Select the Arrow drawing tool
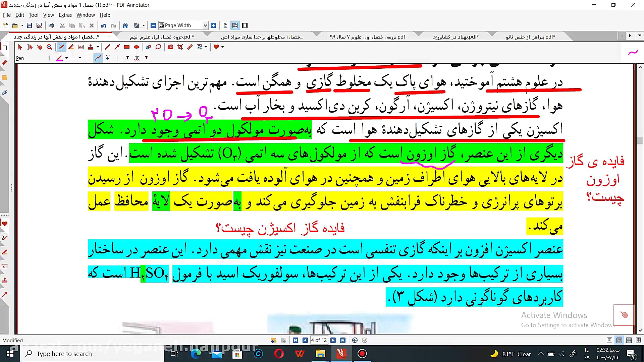Image resolution: width=644 pixels, height=362 pixels. [117, 47]
